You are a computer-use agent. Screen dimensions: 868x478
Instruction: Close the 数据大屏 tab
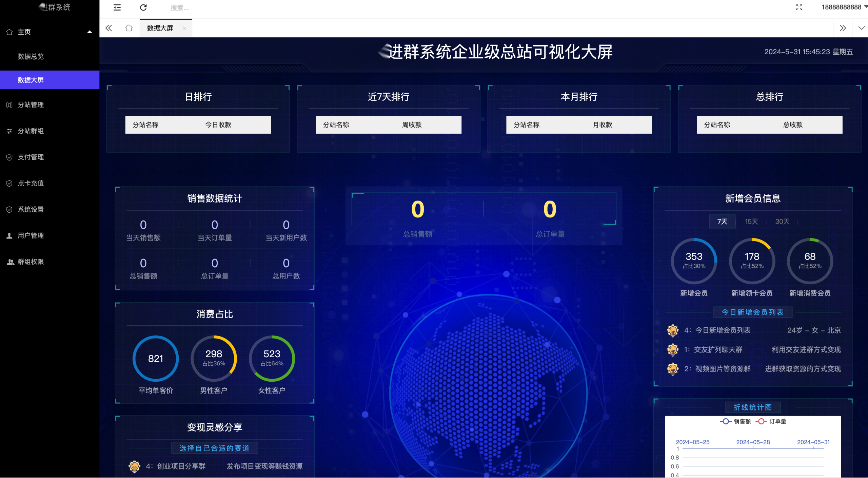coord(184,28)
